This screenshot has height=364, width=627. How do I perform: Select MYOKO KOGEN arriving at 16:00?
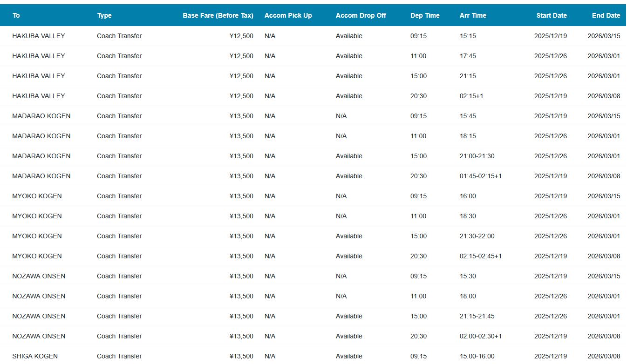click(37, 196)
